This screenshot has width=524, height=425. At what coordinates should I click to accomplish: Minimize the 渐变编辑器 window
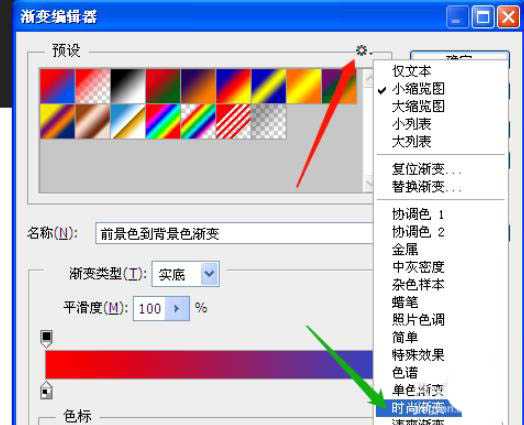click(x=457, y=17)
